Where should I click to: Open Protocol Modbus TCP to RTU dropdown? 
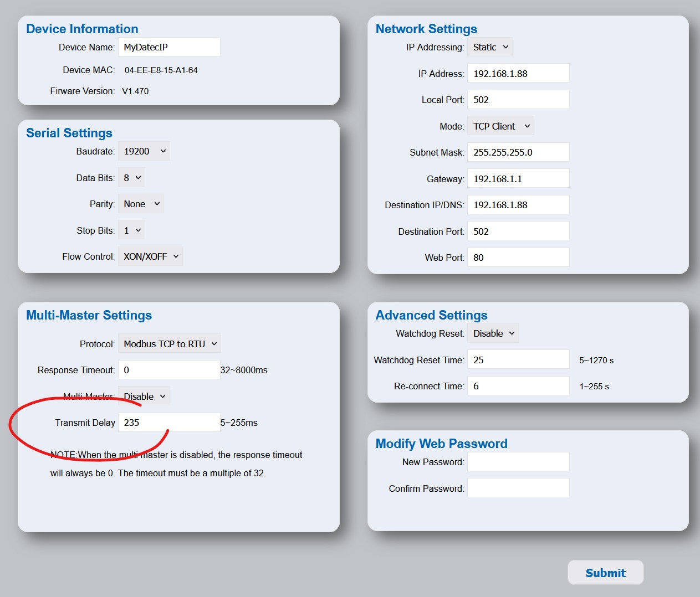point(170,344)
